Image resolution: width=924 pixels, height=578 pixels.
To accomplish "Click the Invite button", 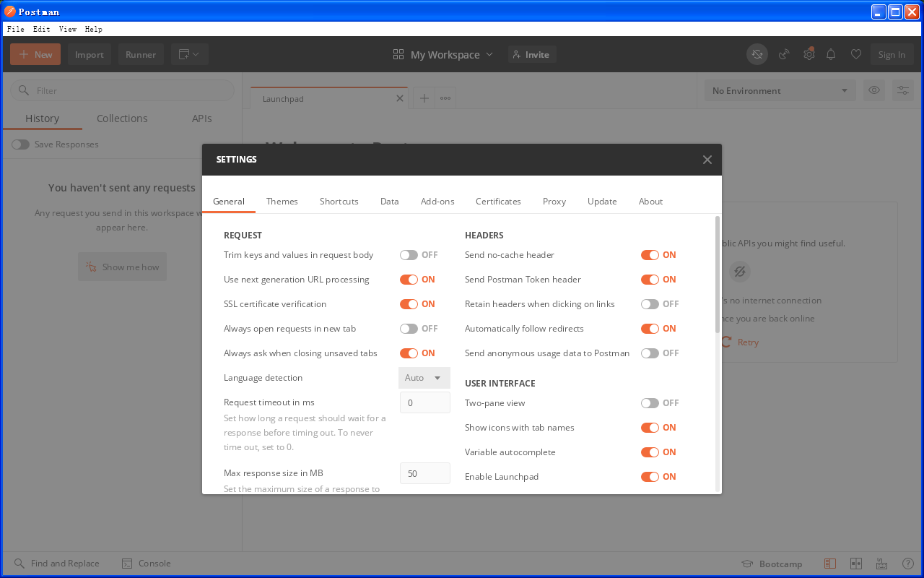I will (532, 54).
